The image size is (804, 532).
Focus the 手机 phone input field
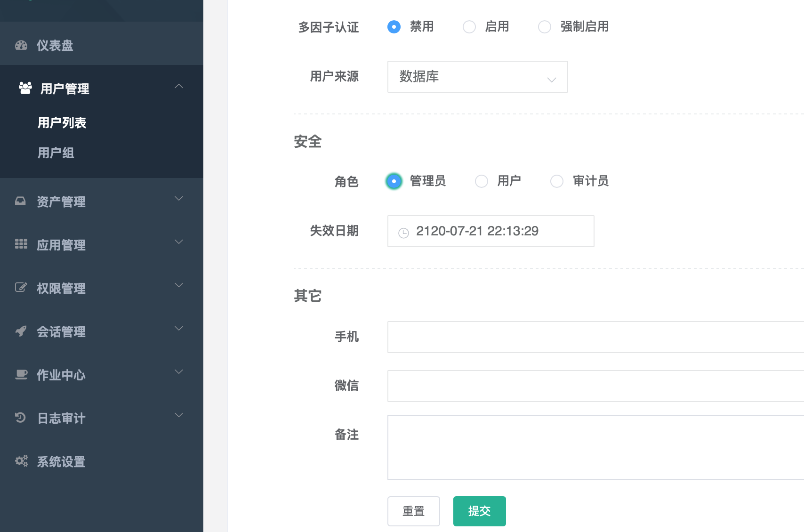pyautogui.click(x=595, y=337)
